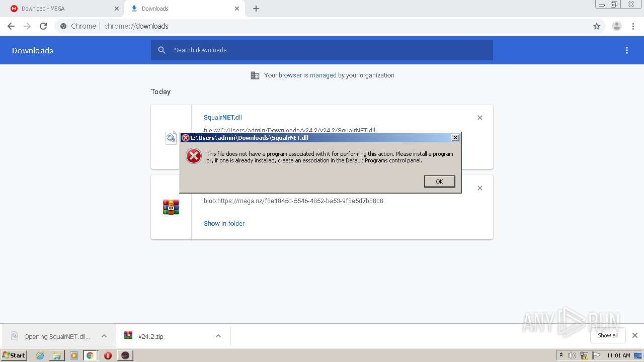
Task: Close the download shelf bar
Action: 635,335
